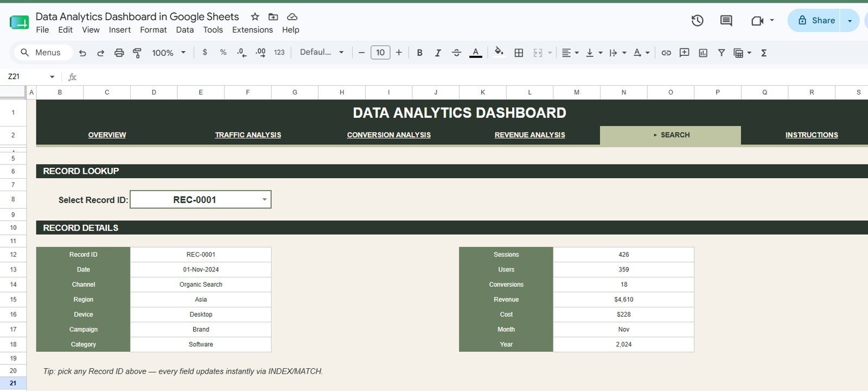Click the Google Sheets home logo

[19, 22]
